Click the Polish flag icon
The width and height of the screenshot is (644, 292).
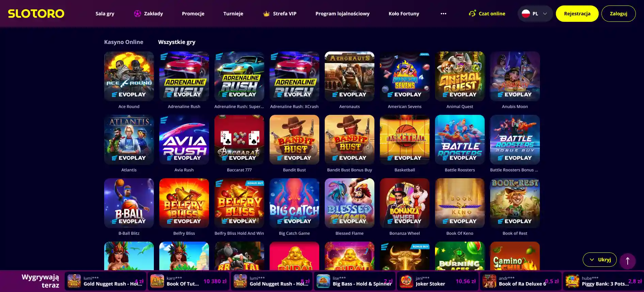[x=526, y=14]
